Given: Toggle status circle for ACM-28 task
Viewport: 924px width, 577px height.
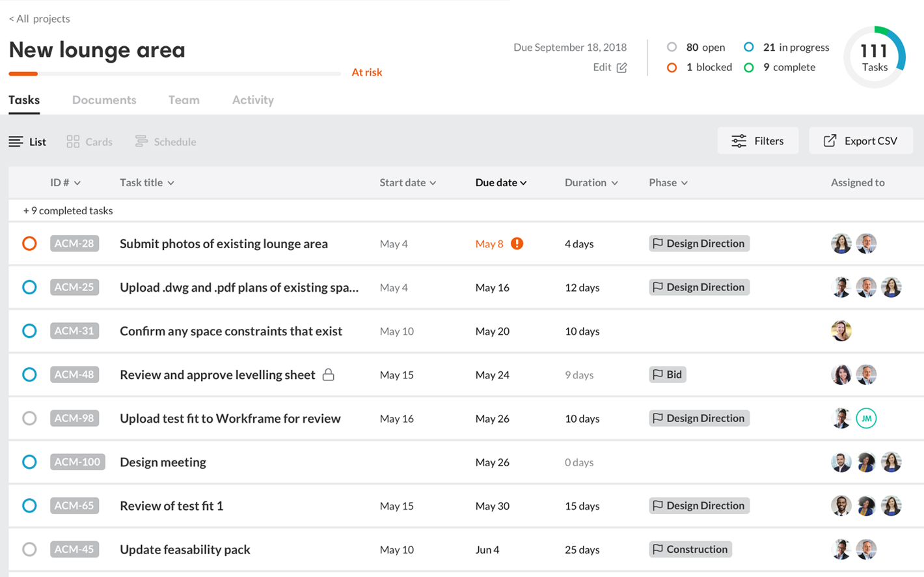Looking at the screenshot, I should (x=29, y=244).
